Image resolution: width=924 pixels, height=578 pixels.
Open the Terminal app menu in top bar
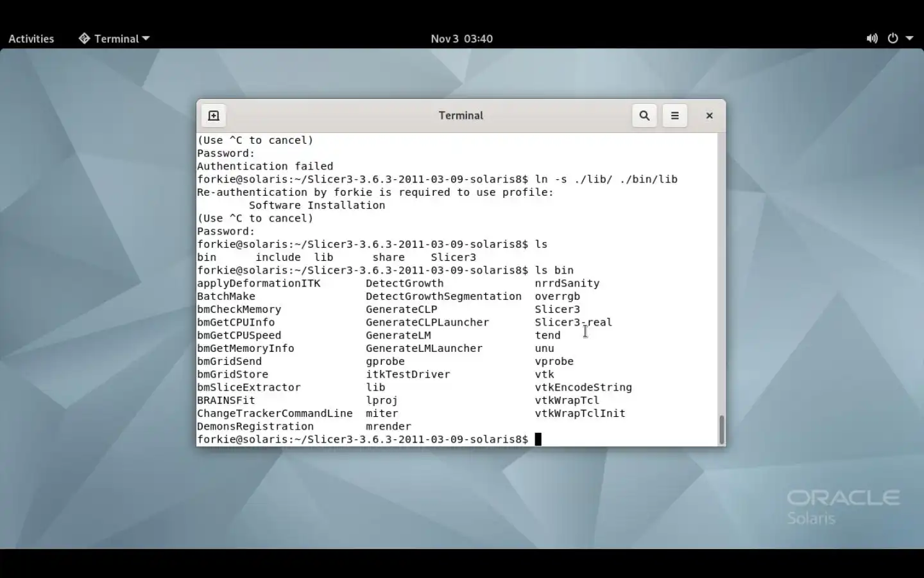click(x=114, y=39)
